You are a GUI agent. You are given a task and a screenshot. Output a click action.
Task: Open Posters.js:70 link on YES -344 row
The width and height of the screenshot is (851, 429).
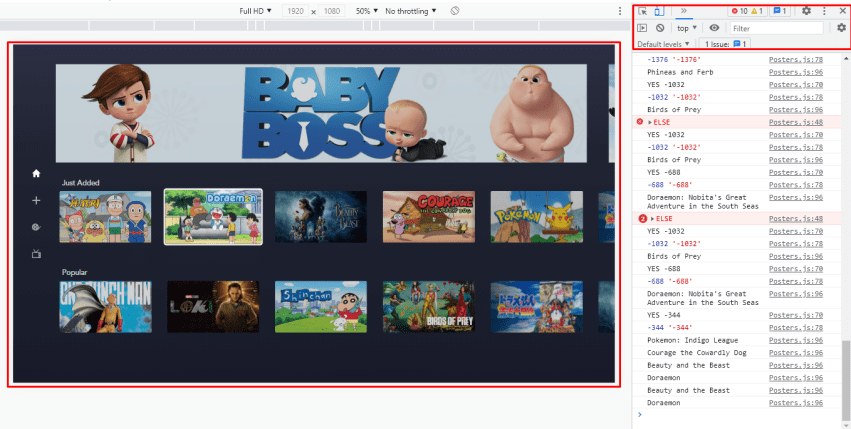coord(796,315)
